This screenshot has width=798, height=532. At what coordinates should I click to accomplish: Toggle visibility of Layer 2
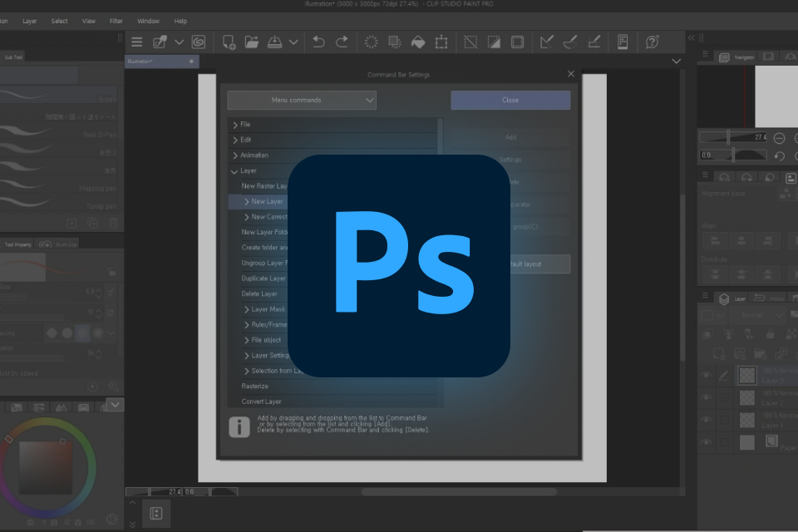(707, 397)
